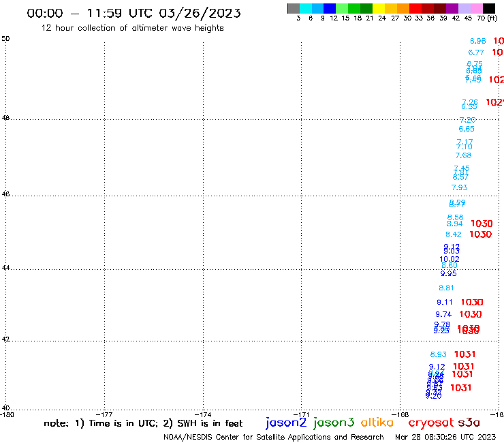The width and height of the screenshot is (504, 443).
Task: Click the purple swatch in the legend
Action: click(452, 8)
